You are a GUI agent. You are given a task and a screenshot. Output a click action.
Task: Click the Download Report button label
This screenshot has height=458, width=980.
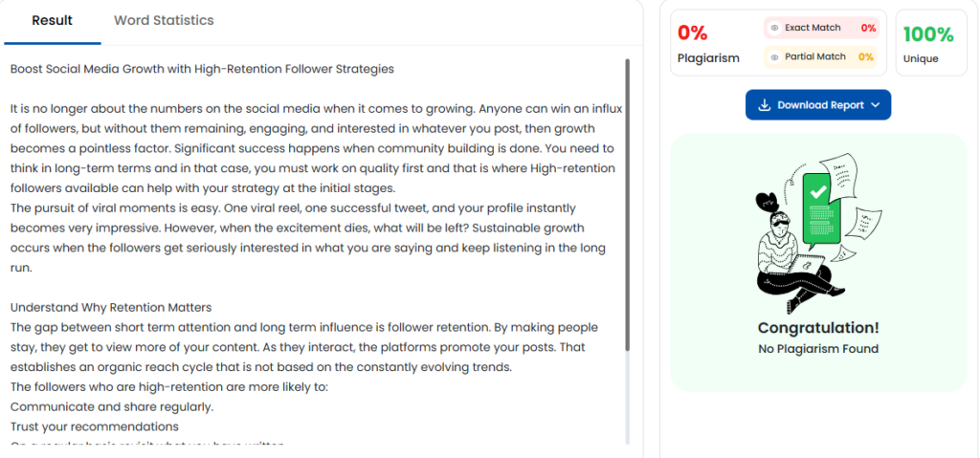click(820, 105)
